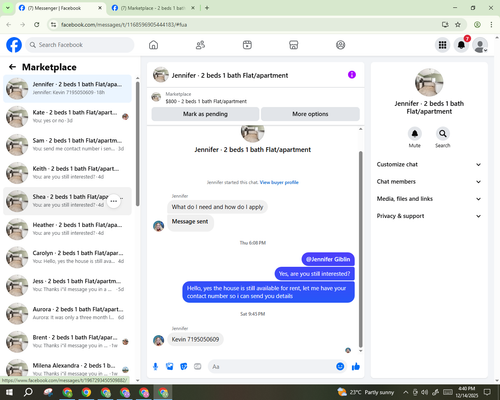Open the Reels video icon in navigation

(247, 45)
